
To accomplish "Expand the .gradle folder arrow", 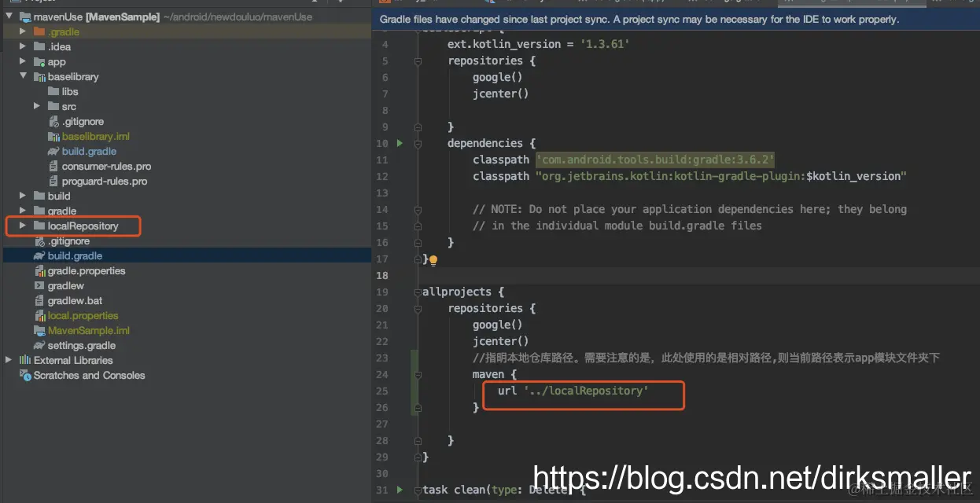I will tap(24, 31).
